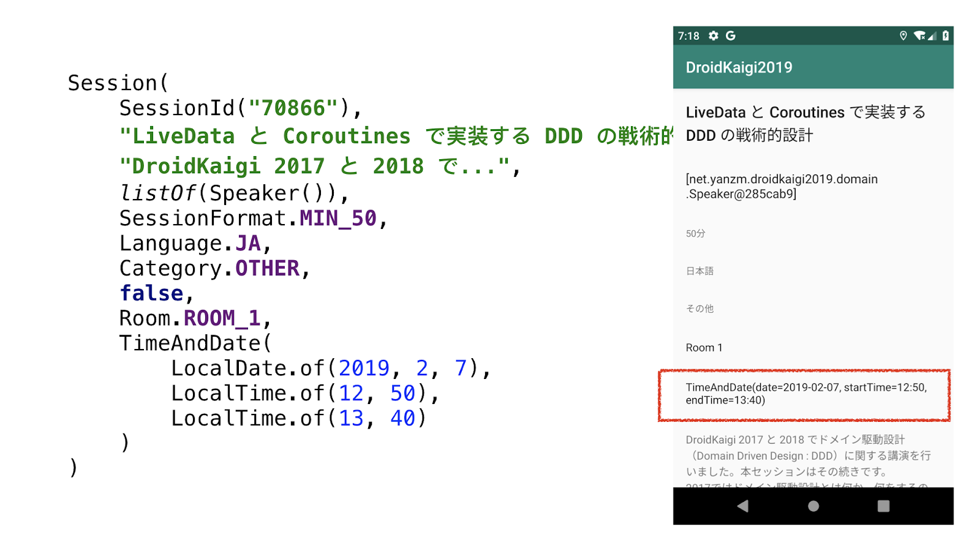
Task: Click the battery status icon
Action: click(x=946, y=36)
